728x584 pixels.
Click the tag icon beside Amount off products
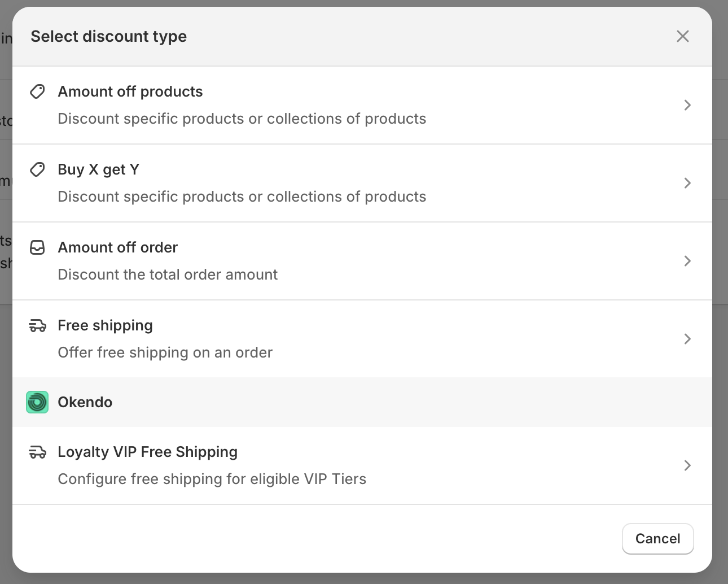click(37, 91)
